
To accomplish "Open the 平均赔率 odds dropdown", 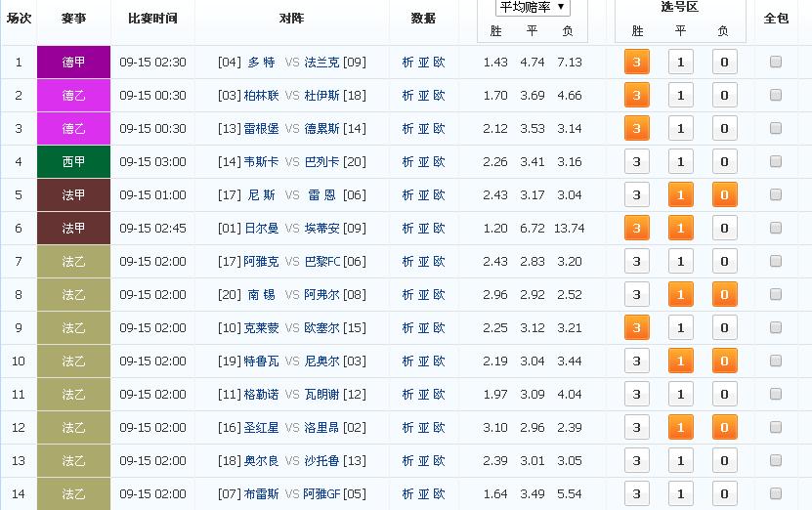I will (533, 7).
